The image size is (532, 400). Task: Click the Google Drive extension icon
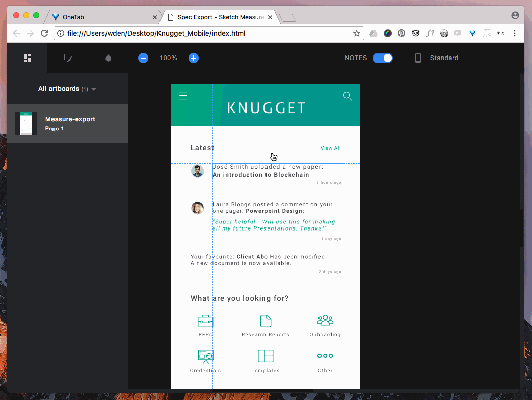pyautogui.click(x=373, y=33)
